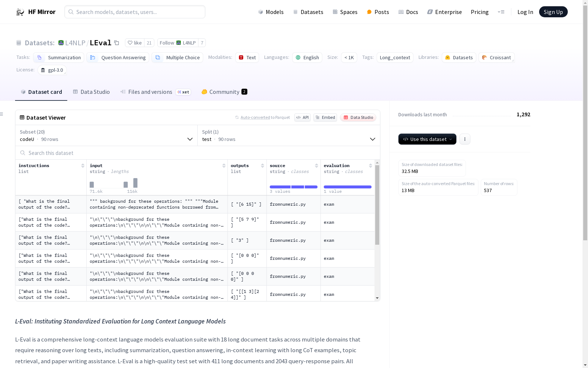Viewport: 588px width, 368px height.
Task: Click the Log In link
Action: pyautogui.click(x=525, y=12)
